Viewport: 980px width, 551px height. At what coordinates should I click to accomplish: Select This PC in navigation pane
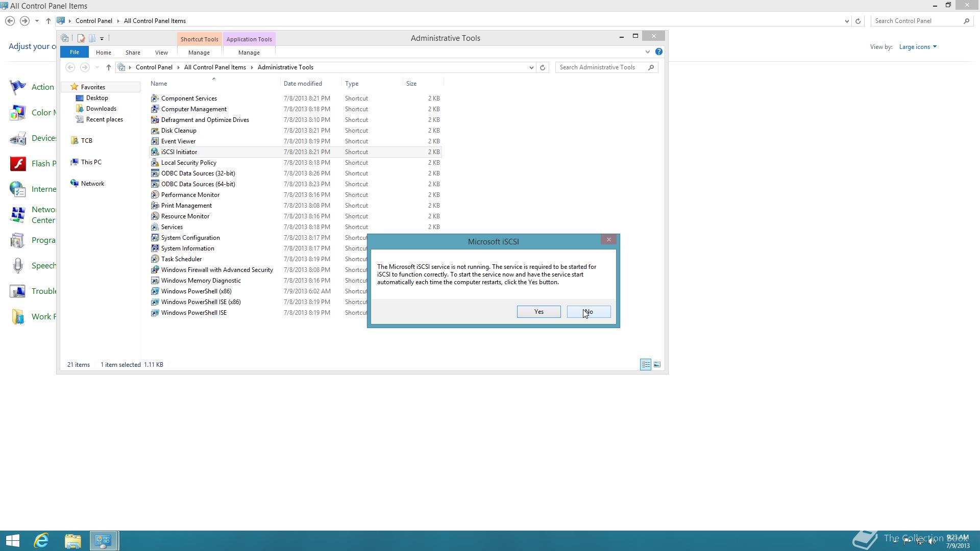(91, 162)
